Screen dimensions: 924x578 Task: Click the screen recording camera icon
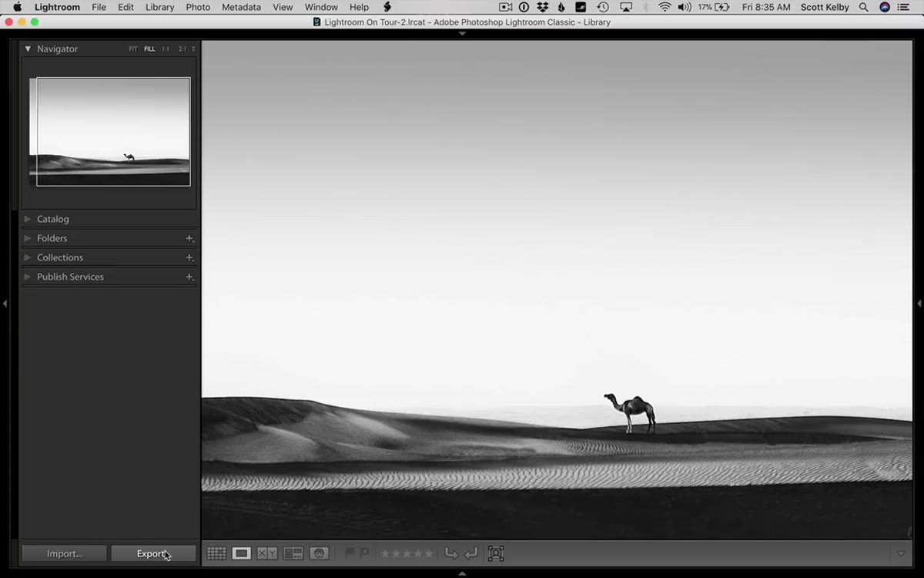(x=505, y=7)
